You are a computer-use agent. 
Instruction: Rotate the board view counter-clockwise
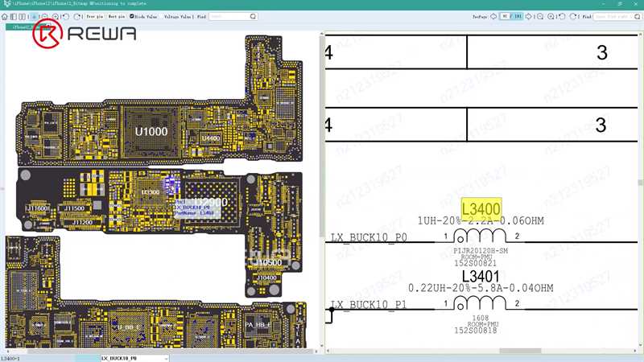[x=66, y=17]
